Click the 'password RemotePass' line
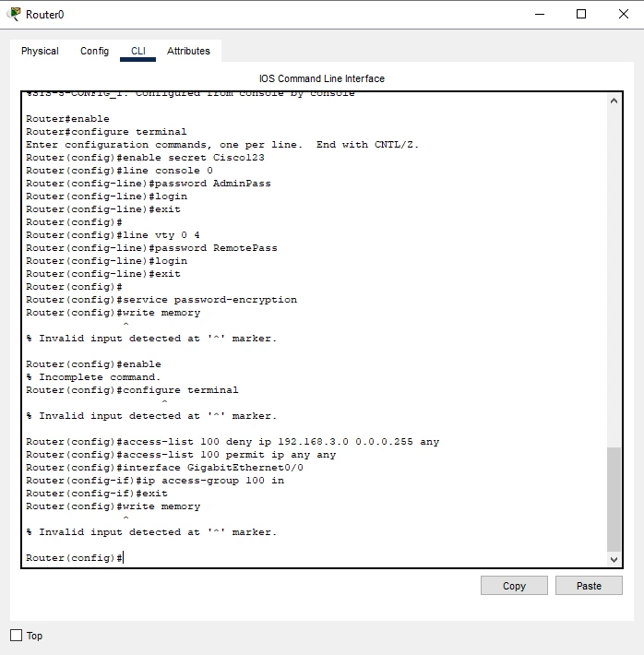Screen dimensions: 644x655 (151, 248)
